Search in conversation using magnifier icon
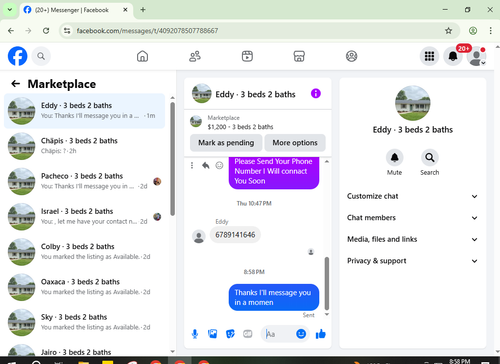The height and width of the screenshot is (364, 500). point(430,157)
